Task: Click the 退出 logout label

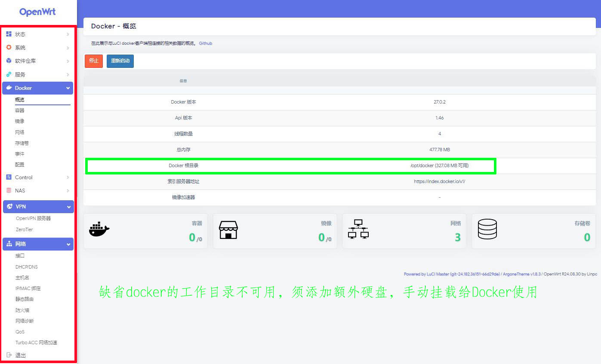Action: [x=21, y=355]
